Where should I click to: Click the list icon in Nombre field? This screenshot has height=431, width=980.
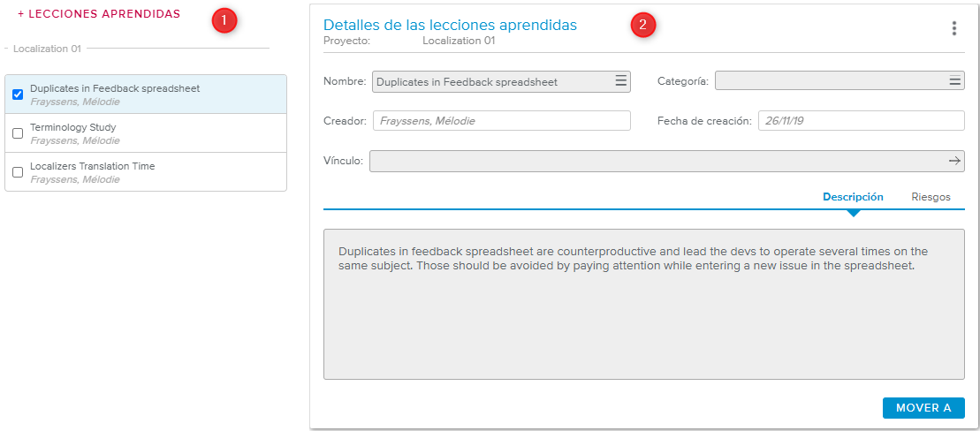pyautogui.click(x=620, y=81)
